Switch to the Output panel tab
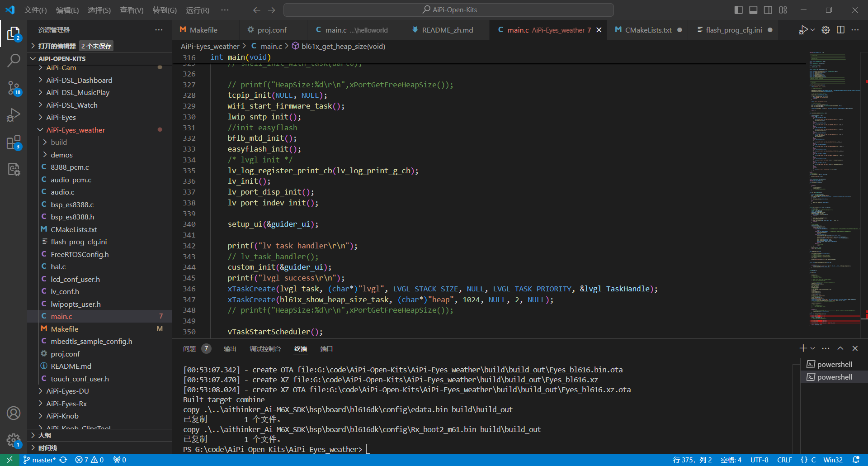 coord(230,348)
